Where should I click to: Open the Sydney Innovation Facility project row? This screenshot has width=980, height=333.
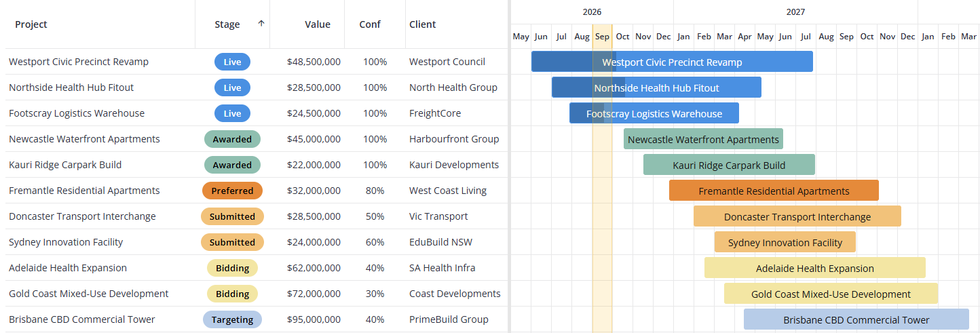point(257,242)
